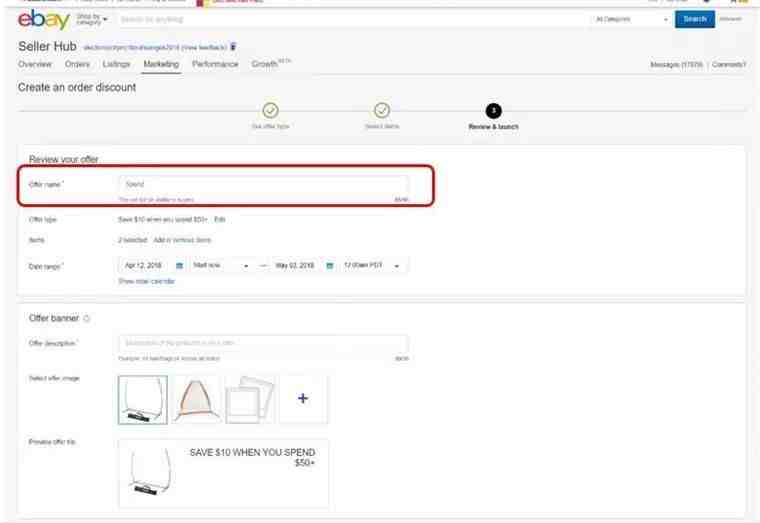Click Edit next to offer type
The width and height of the screenshot is (760, 523).
pyautogui.click(x=220, y=220)
